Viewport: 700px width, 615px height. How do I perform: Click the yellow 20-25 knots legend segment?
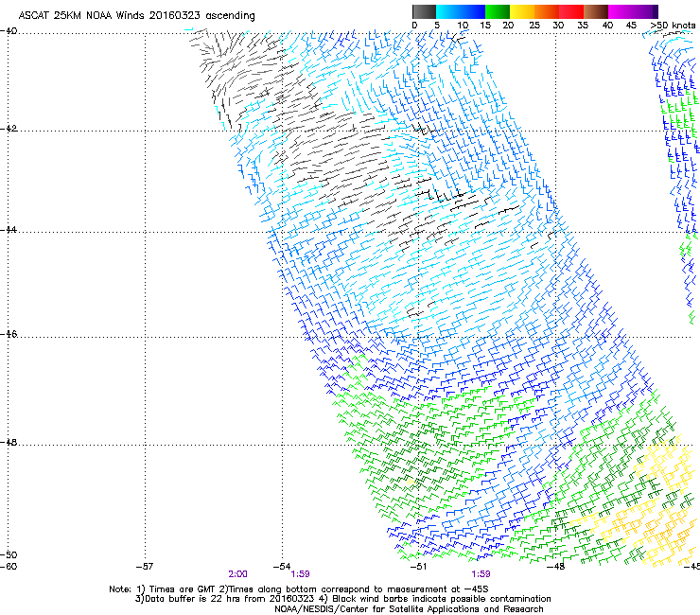click(522, 11)
